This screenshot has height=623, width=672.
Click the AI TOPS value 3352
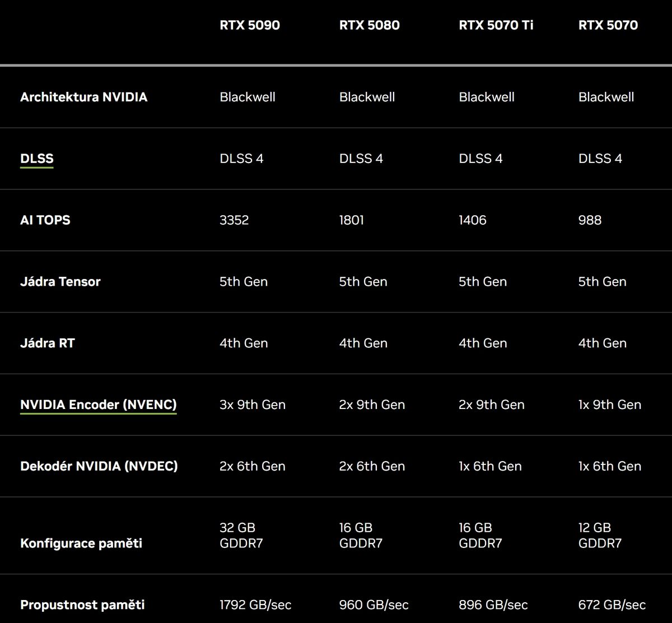(234, 220)
